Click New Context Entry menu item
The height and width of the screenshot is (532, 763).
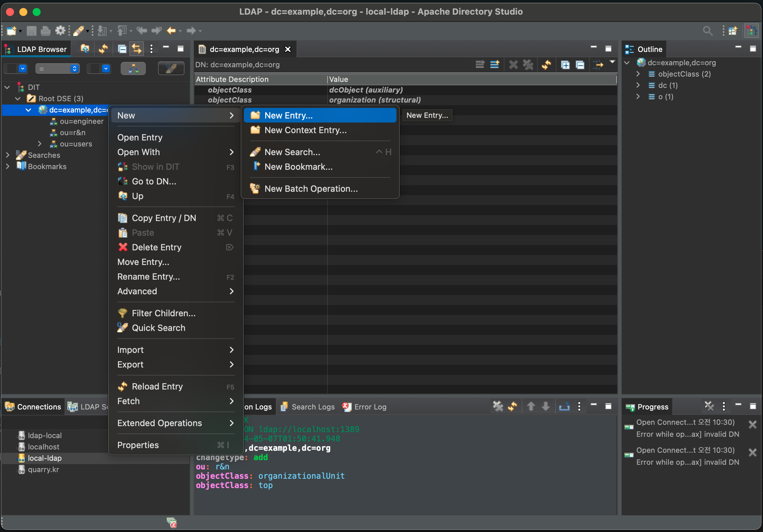(305, 130)
